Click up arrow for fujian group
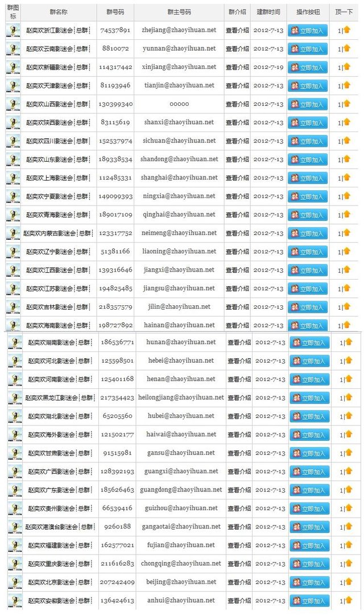The image size is (364, 615). (349, 545)
